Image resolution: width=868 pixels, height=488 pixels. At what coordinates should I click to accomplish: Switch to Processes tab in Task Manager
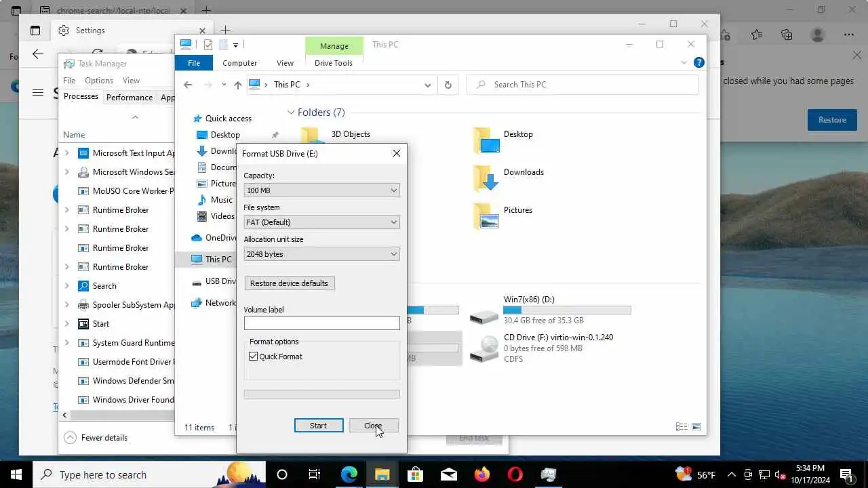pyautogui.click(x=81, y=97)
